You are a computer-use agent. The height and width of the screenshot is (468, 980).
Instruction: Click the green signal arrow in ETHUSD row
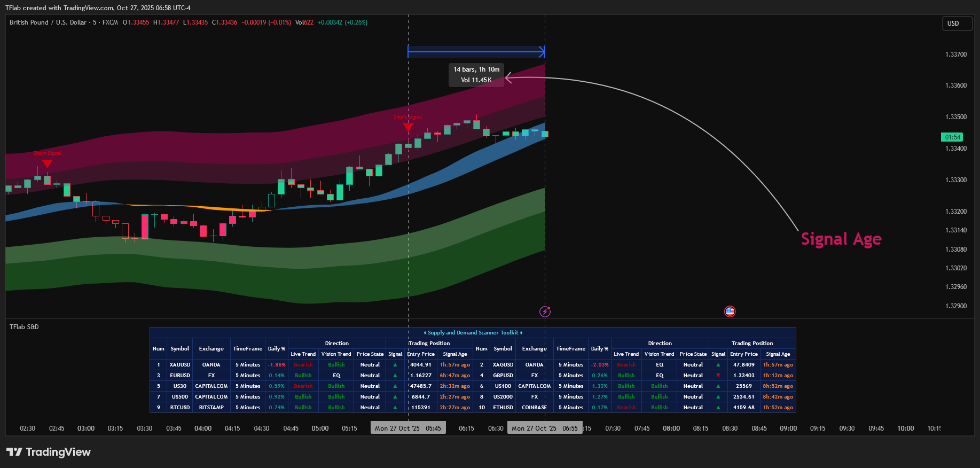[x=718, y=408]
